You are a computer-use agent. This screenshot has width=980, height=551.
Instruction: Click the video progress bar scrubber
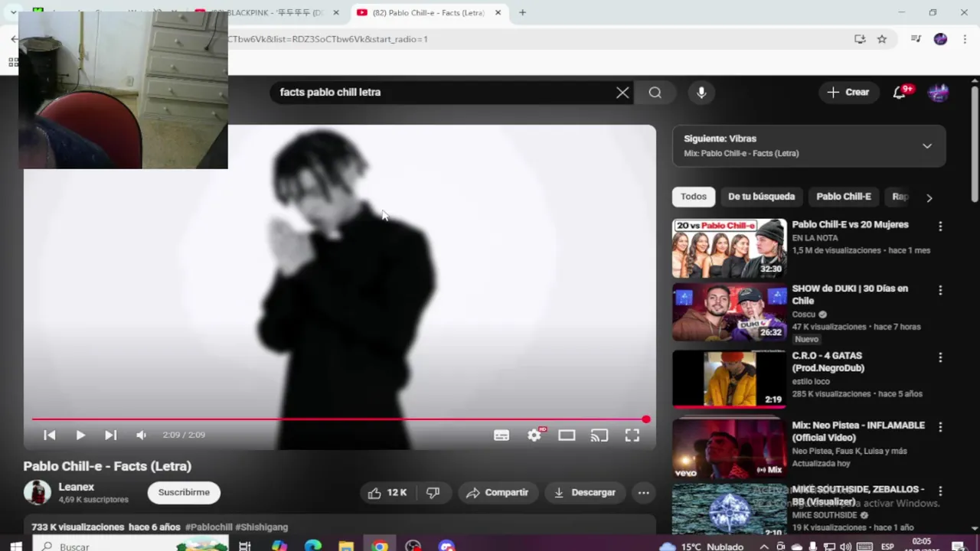(x=646, y=419)
